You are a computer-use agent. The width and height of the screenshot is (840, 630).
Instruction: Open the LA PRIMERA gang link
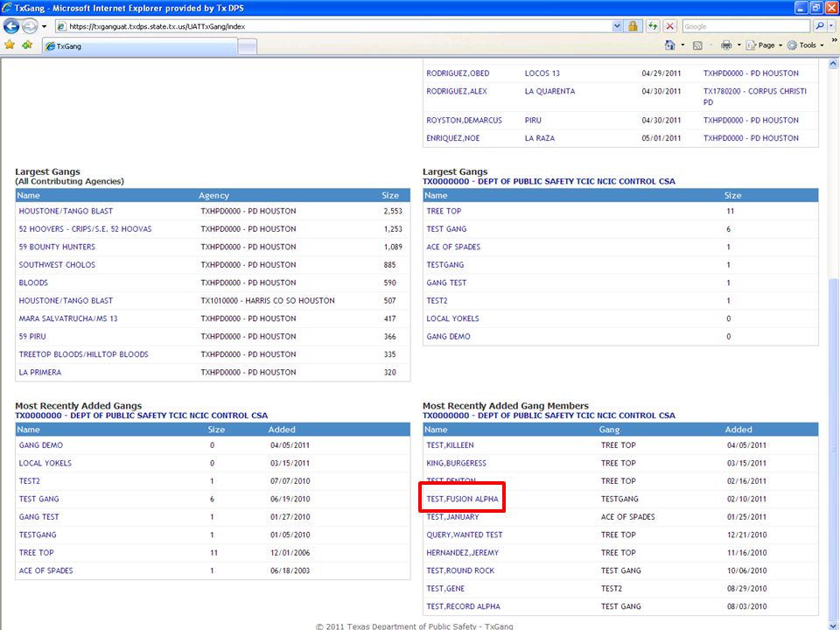coord(40,373)
